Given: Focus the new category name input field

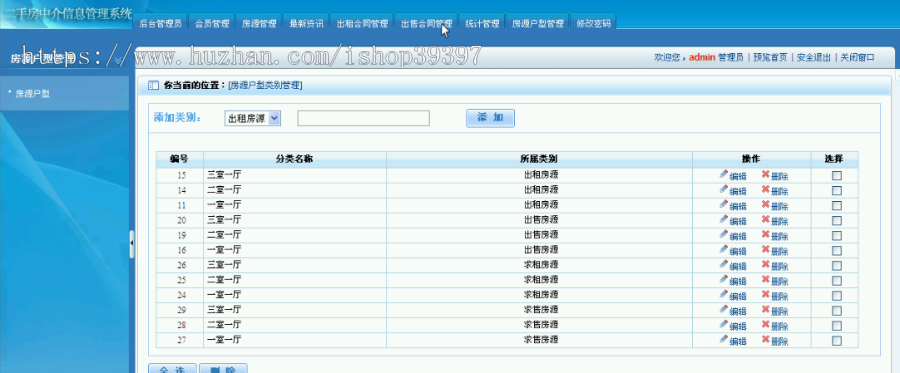Looking at the screenshot, I should 363,118.
